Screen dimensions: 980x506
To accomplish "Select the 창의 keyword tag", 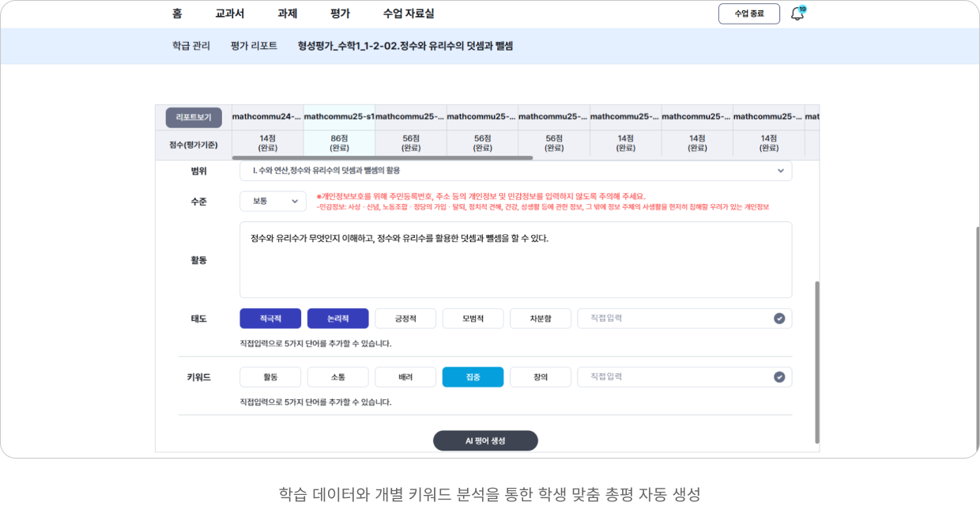I will pos(540,377).
